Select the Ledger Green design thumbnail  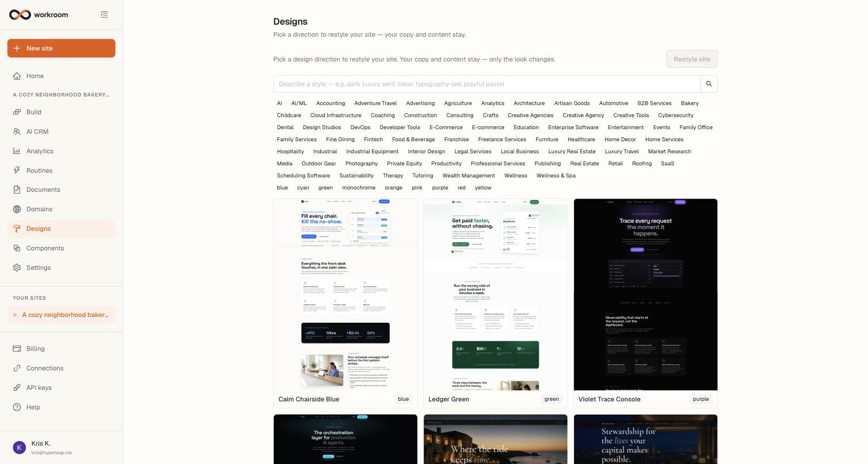495,295
